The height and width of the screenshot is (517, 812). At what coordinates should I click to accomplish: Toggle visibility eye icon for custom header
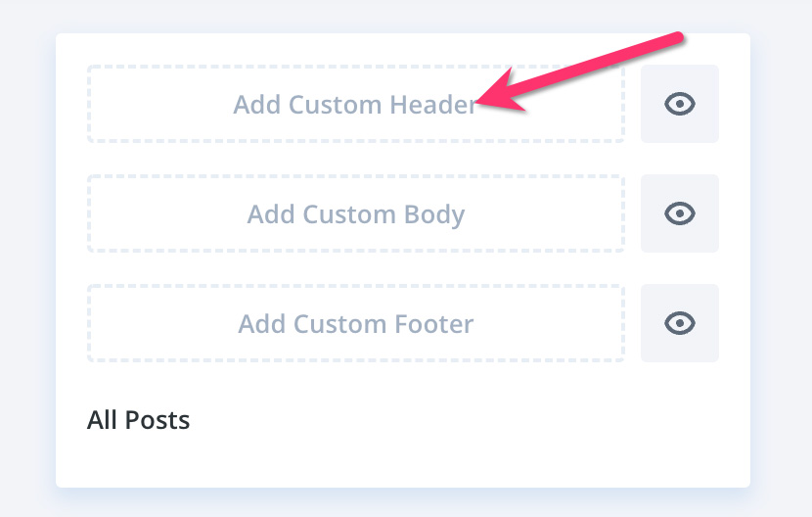coord(679,104)
